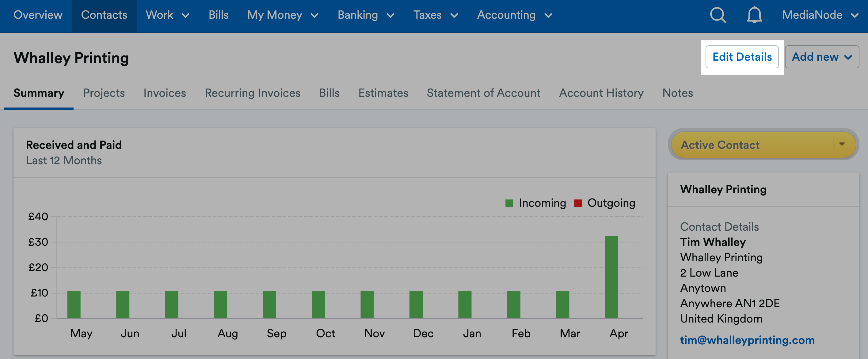
Task: Open Bills in the top navigation
Action: coord(218,15)
